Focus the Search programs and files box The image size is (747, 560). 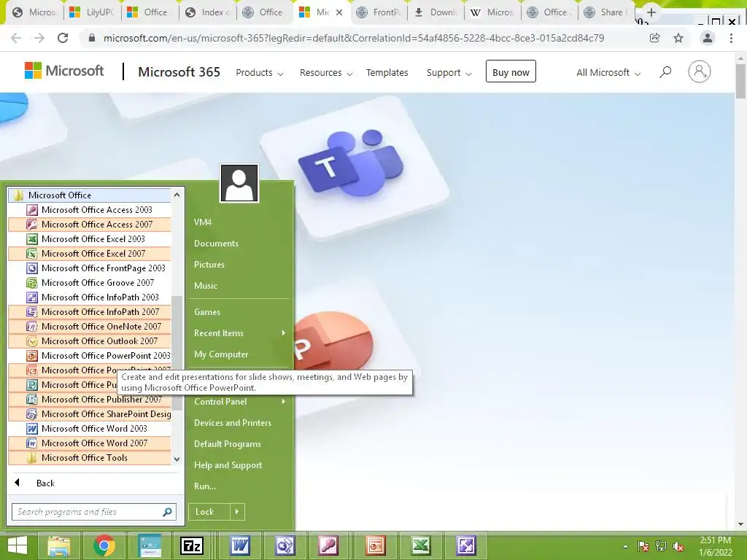point(94,512)
